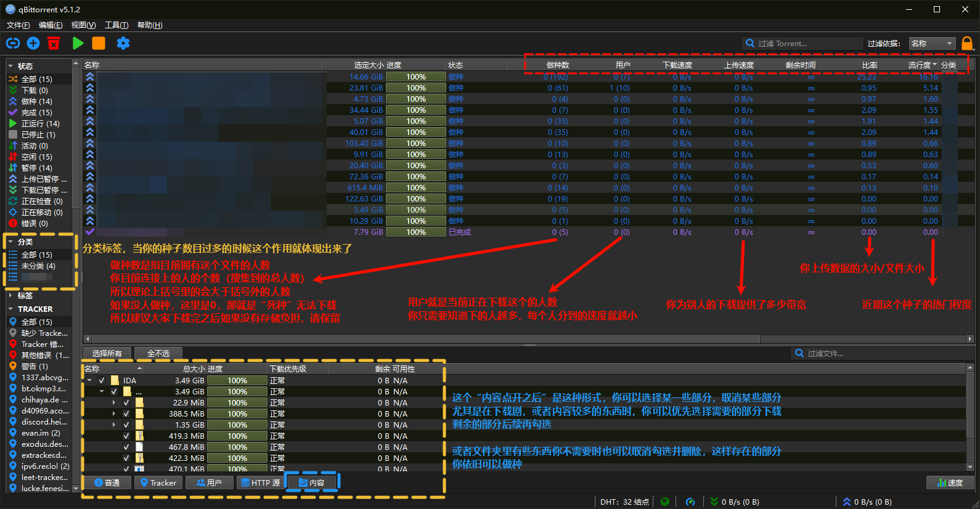Click the 7.79 GiB torrent progress bar
Screen dimensions: 980x509
click(416, 232)
